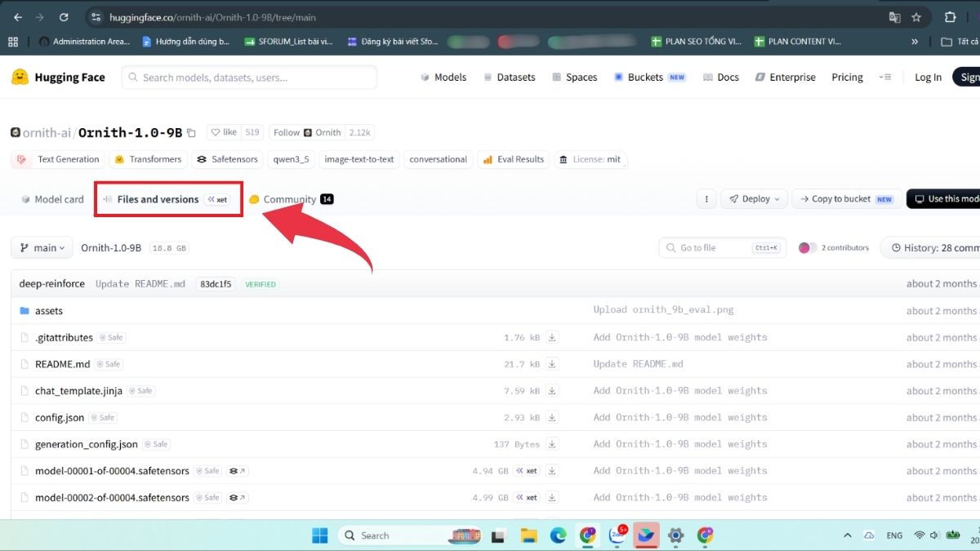Viewport: 980px width, 551px height.
Task: Click the Eval Results tag
Action: coord(514,159)
